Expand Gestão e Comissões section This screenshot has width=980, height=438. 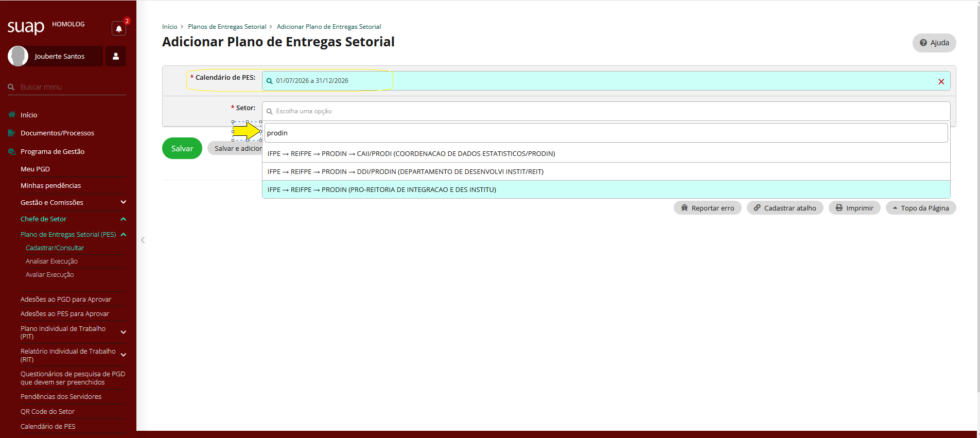tap(73, 202)
